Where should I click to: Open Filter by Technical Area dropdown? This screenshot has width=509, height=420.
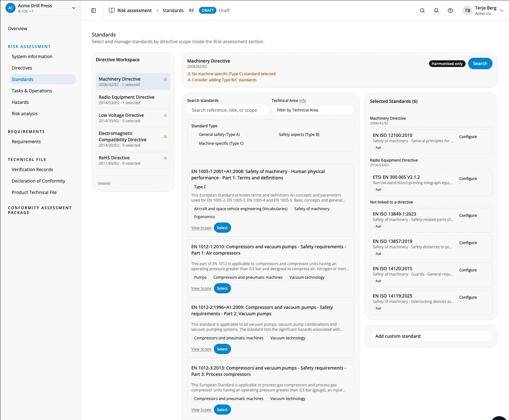pos(313,110)
